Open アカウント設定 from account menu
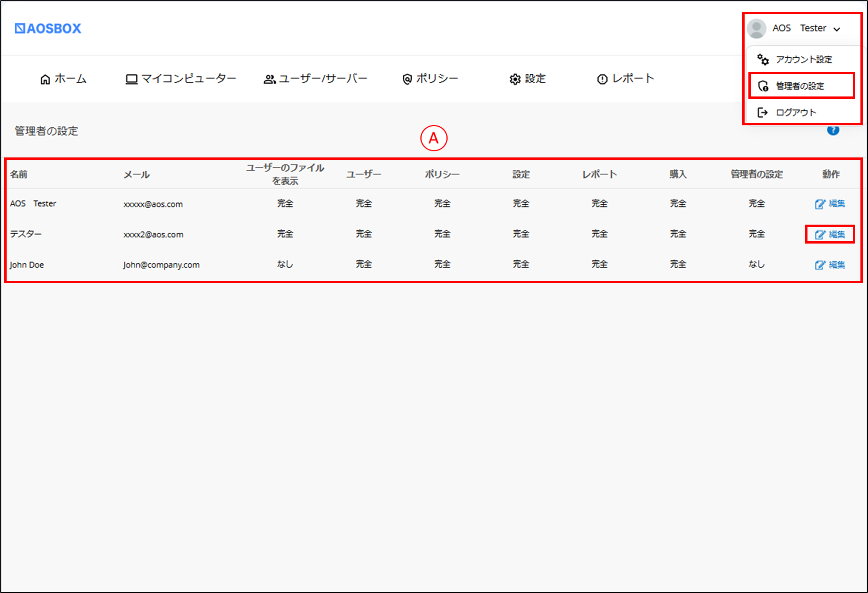The image size is (868, 593). pos(803,59)
